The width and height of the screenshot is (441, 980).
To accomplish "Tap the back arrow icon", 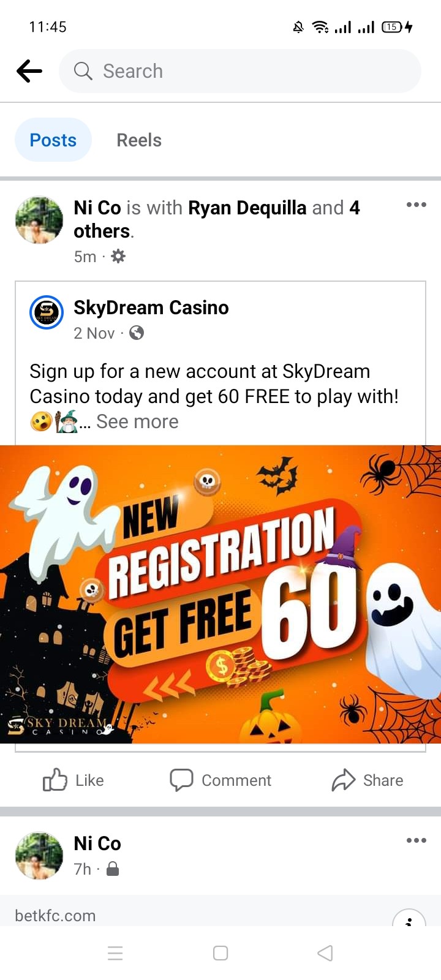I will pos(29,71).
